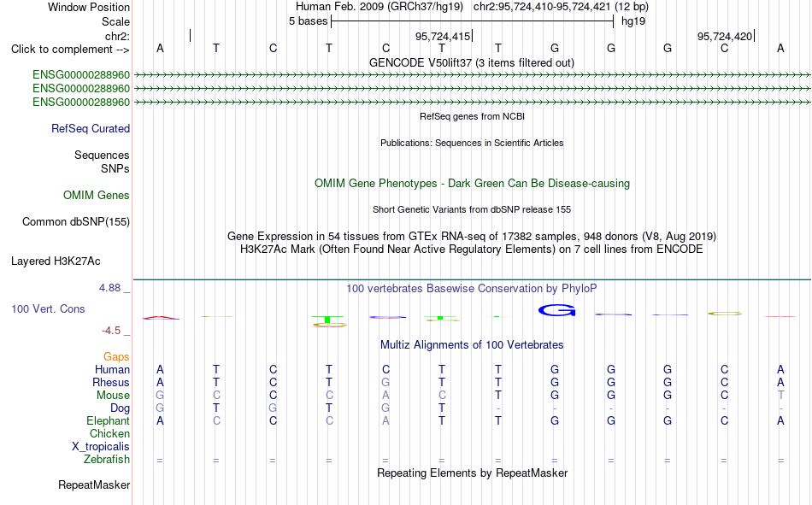Select the X_tropicalis species row label
Image resolution: width=812 pixels, height=505 pixels.
pyautogui.click(x=101, y=447)
